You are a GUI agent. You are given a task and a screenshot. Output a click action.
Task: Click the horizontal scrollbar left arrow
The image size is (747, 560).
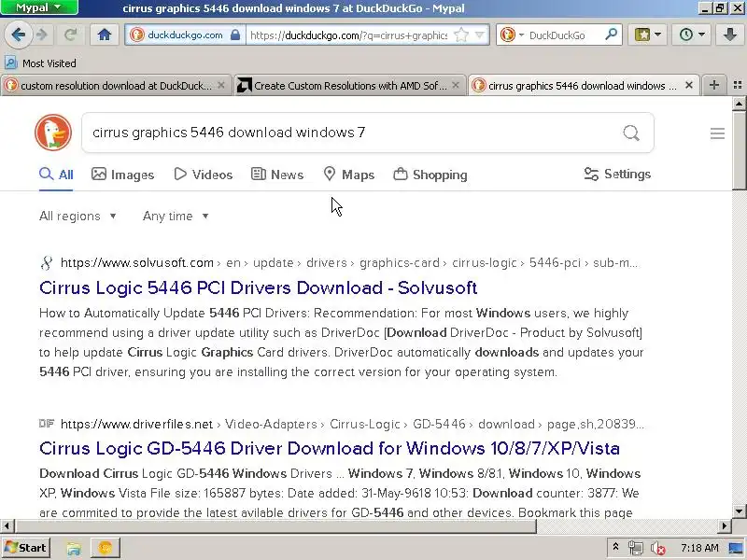(x=7, y=525)
